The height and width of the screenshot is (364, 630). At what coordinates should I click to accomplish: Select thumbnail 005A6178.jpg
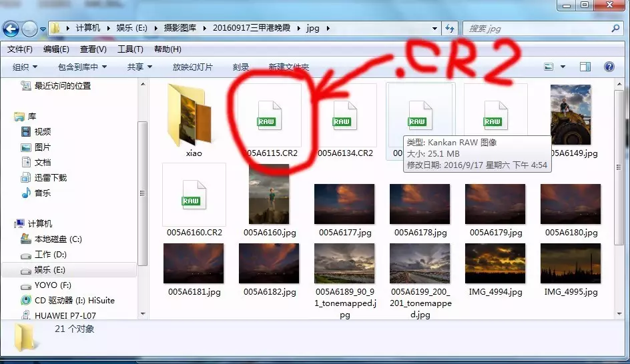click(420, 204)
